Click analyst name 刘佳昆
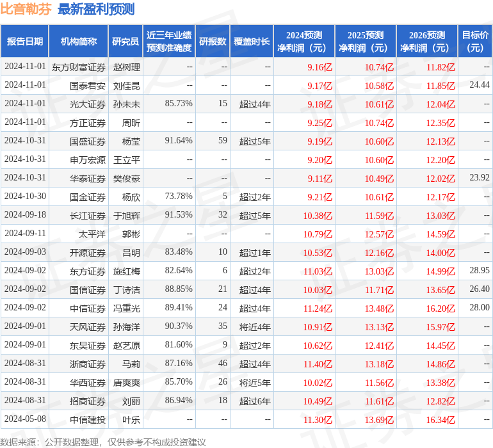The width and height of the screenshot is (493, 448). pos(126,85)
